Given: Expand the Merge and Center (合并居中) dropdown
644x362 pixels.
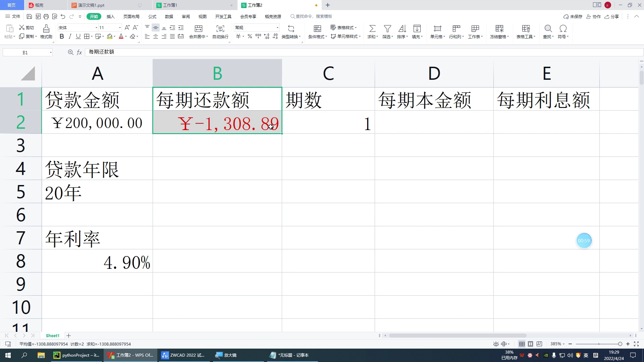Looking at the screenshot, I should 207,37.
